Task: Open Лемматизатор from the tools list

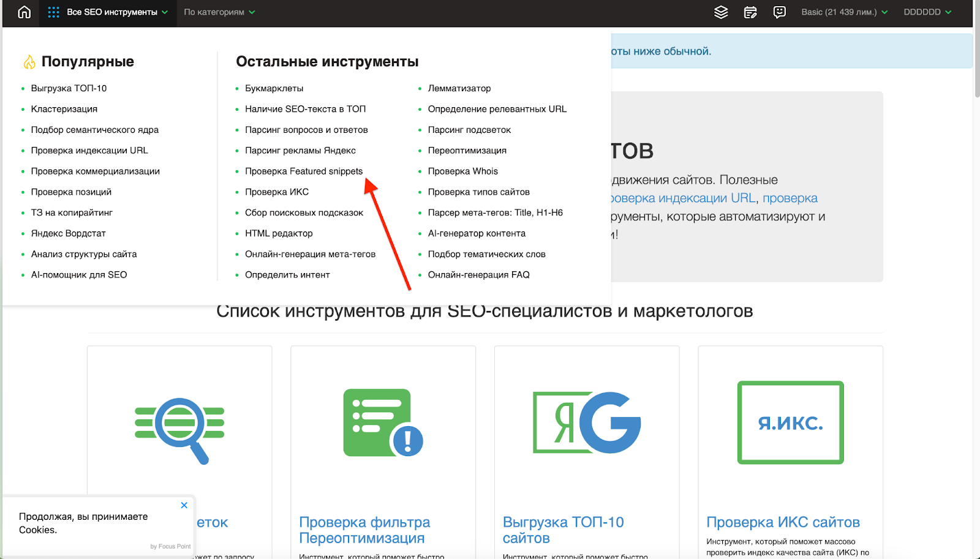Action: click(x=459, y=88)
